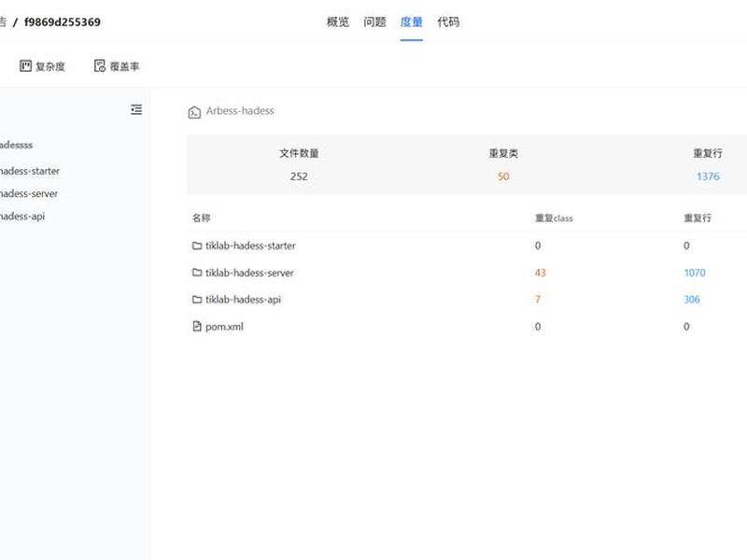Click the 重复行 table column header
This screenshot has width=747, height=560.
[x=698, y=218]
